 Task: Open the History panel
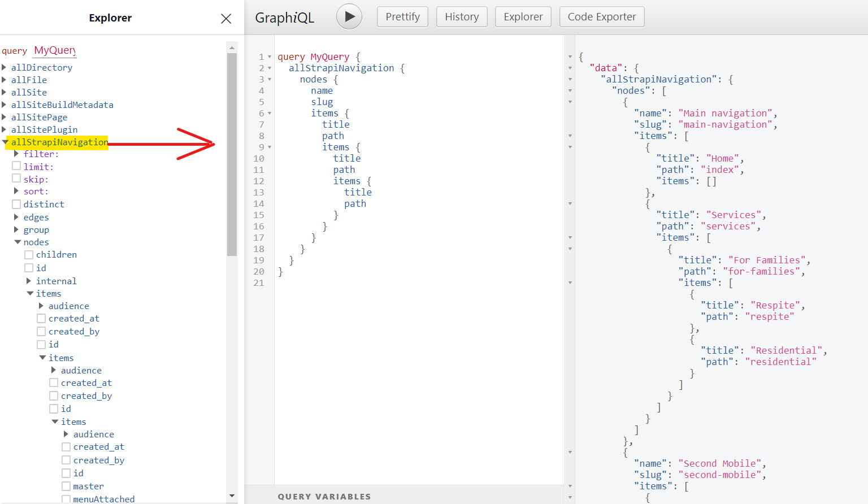tap(462, 17)
